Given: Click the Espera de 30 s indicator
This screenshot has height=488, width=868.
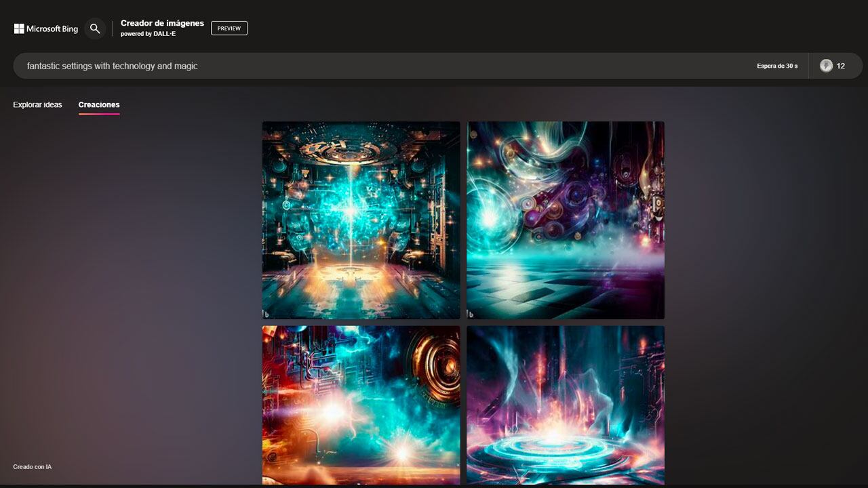Looking at the screenshot, I should [777, 66].
